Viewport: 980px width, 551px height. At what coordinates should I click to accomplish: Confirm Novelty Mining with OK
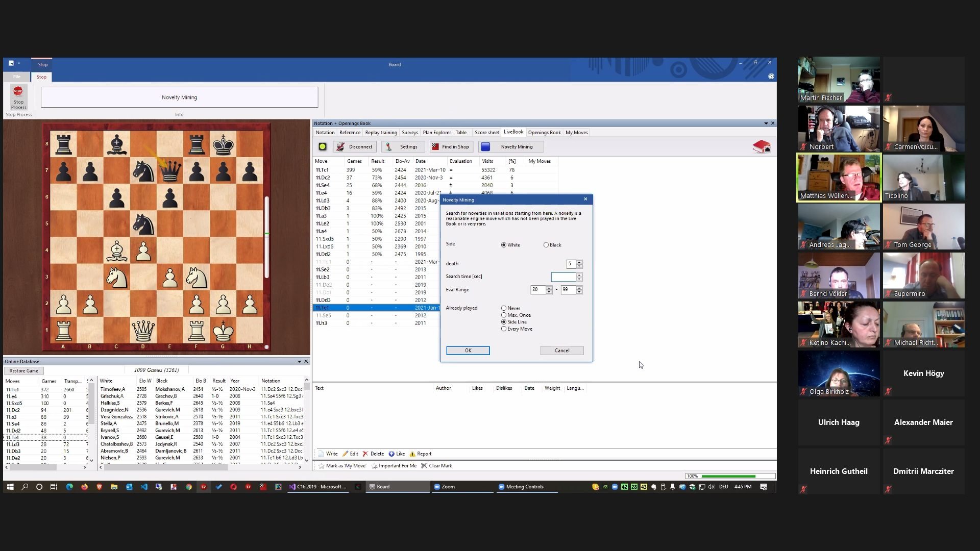[468, 350]
